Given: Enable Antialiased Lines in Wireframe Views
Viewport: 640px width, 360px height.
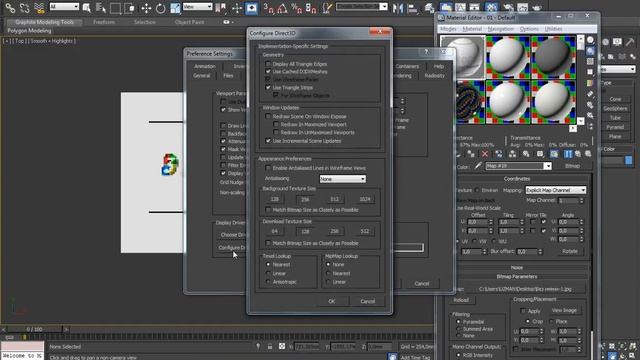Looking at the screenshot, I should click(x=268, y=168).
